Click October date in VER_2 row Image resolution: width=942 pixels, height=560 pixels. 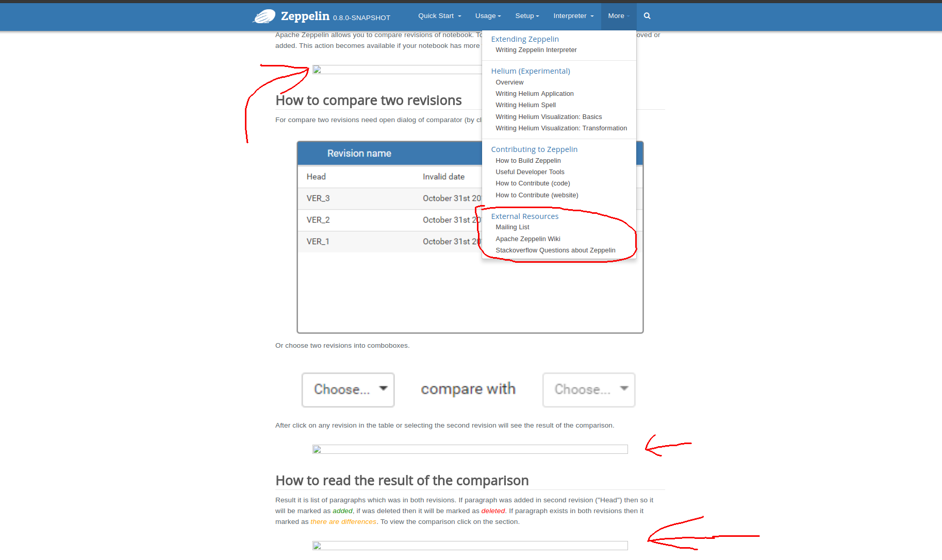[452, 220]
